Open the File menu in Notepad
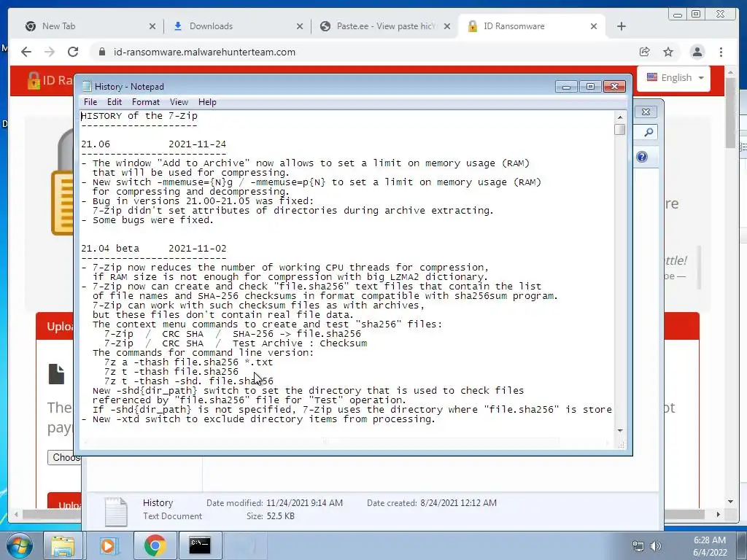The image size is (747, 560). (x=90, y=102)
